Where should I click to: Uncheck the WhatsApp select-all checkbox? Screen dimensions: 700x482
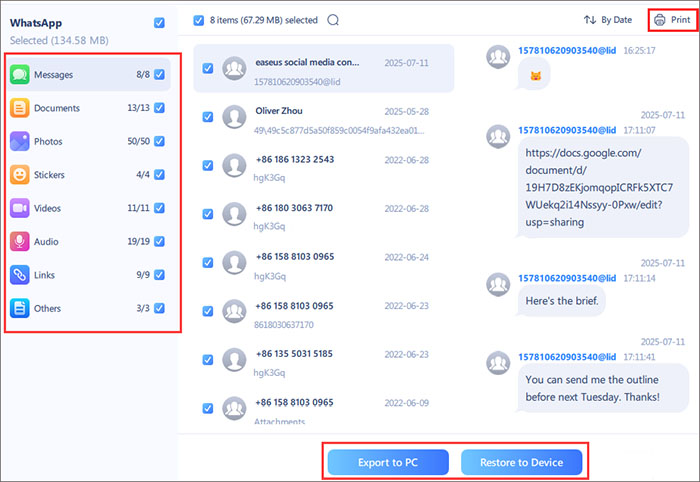(x=159, y=23)
